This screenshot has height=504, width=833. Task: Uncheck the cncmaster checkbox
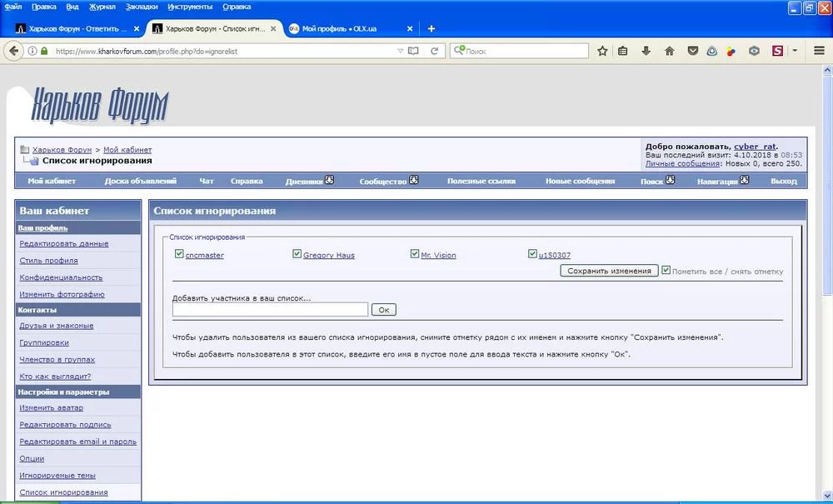click(179, 254)
